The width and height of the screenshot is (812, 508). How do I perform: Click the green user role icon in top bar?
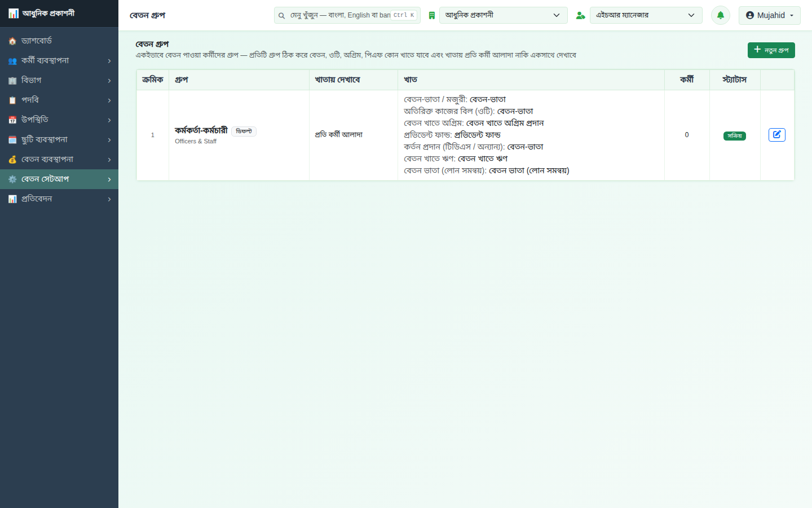click(580, 15)
